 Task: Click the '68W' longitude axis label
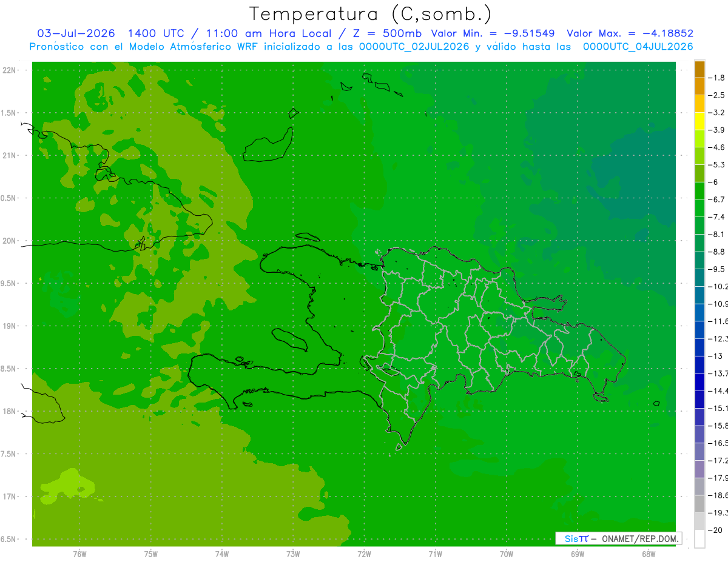coord(649,554)
